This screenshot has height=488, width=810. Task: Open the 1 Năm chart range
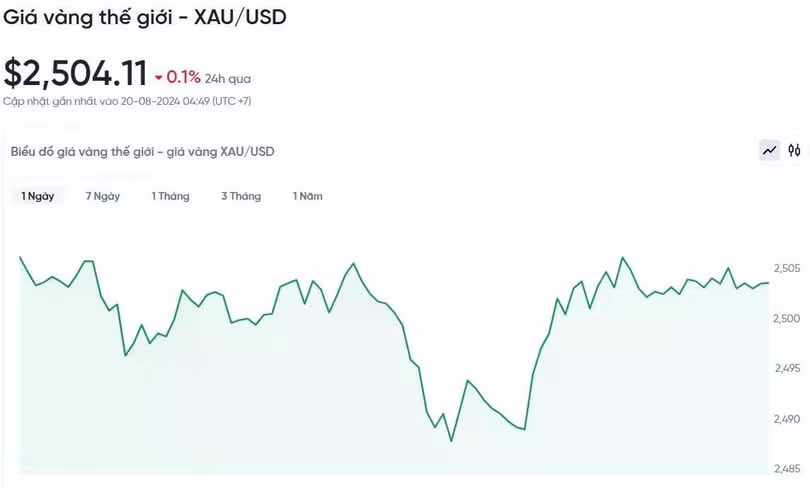[308, 196]
